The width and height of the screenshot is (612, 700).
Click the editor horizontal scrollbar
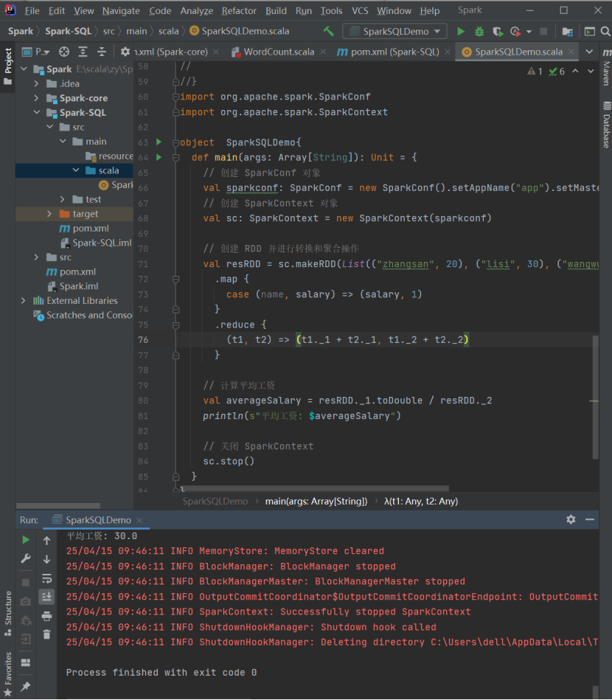point(314,488)
